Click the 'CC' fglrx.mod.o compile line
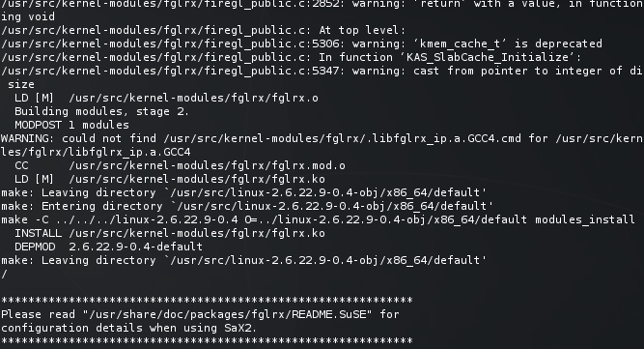 pos(180,165)
